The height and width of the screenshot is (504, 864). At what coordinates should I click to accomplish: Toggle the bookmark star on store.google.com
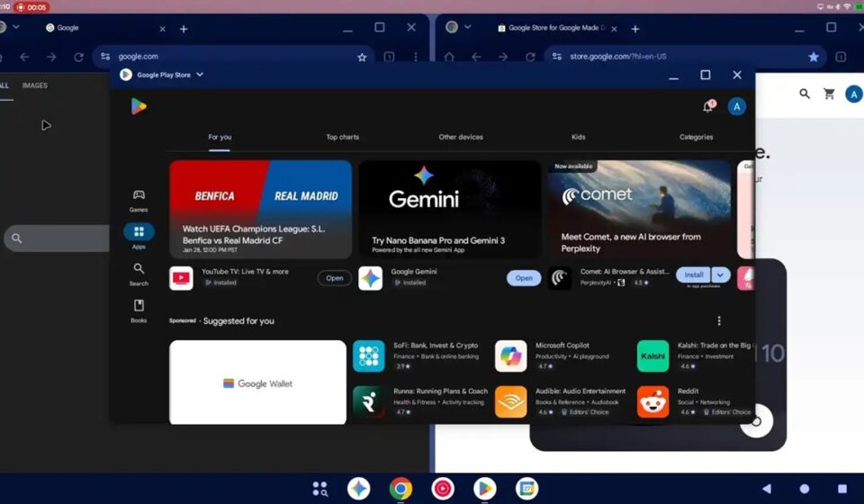[814, 57]
